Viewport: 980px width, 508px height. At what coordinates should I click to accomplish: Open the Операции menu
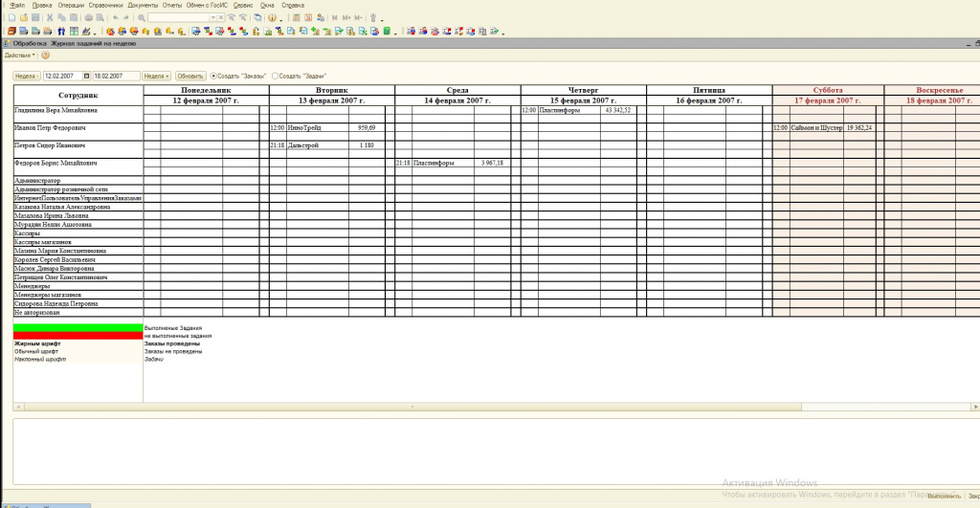tap(71, 5)
